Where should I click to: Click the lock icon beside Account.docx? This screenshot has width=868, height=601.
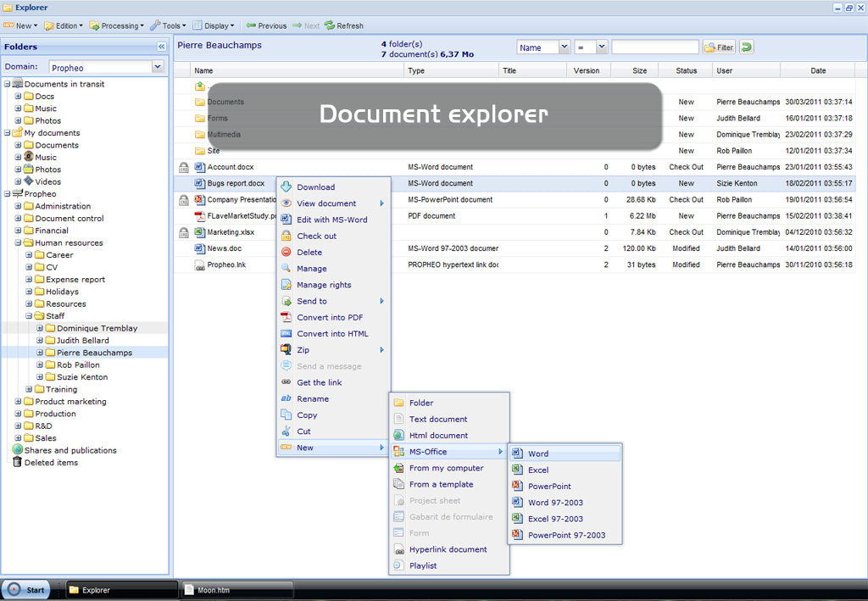pos(183,167)
